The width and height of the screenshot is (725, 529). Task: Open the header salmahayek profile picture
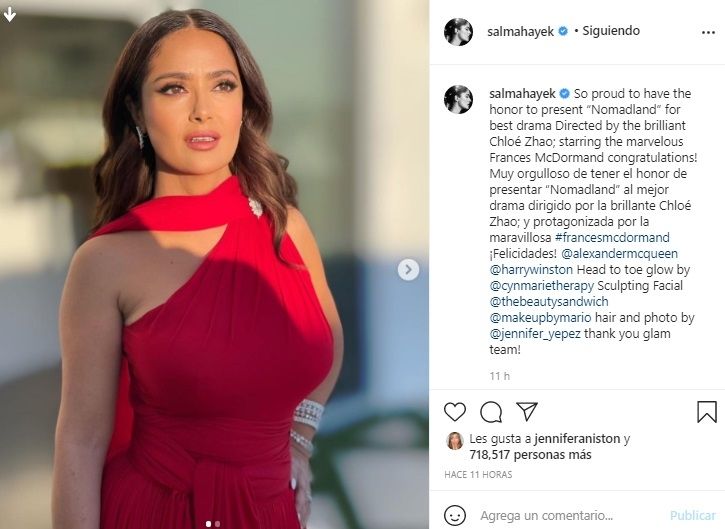click(458, 32)
